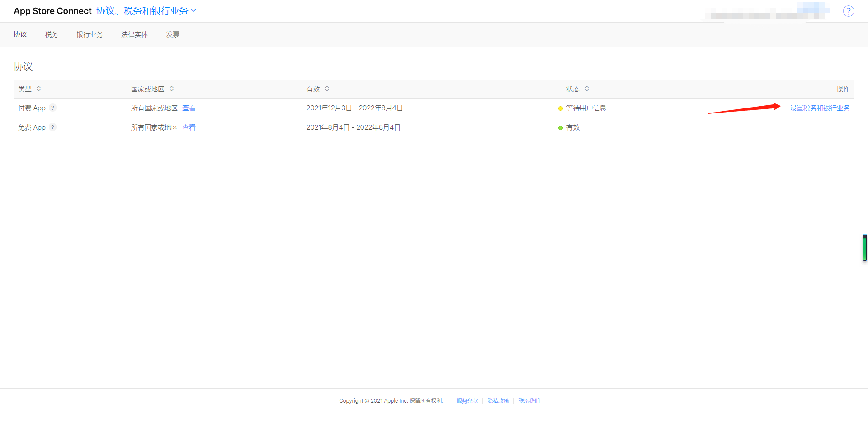Viewport: 868px width, 428px height.
Task: Click the help icon beside 免费 App
Action: click(53, 127)
